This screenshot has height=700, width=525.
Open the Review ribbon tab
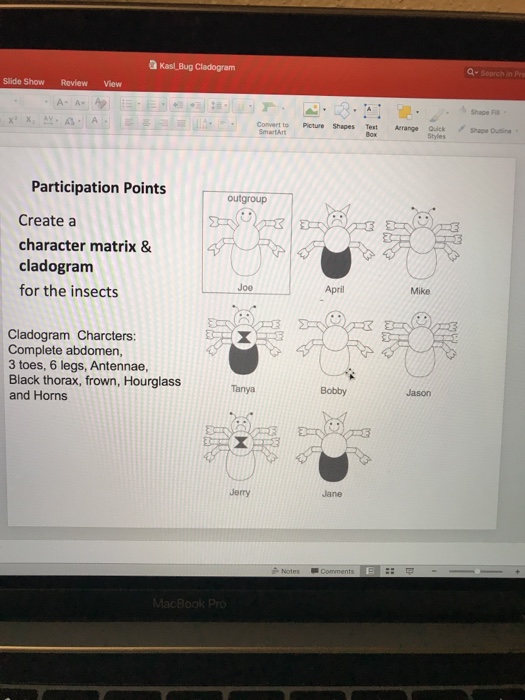pyautogui.click(x=74, y=83)
